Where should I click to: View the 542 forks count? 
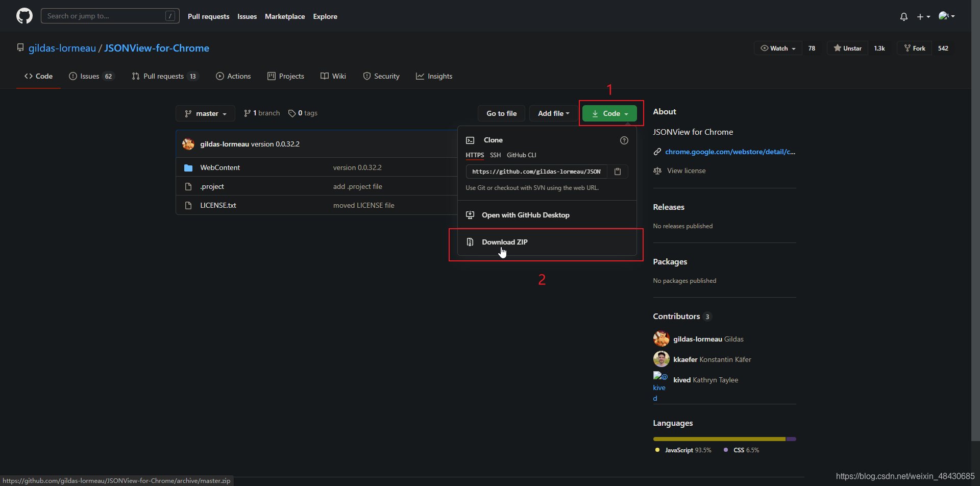943,48
